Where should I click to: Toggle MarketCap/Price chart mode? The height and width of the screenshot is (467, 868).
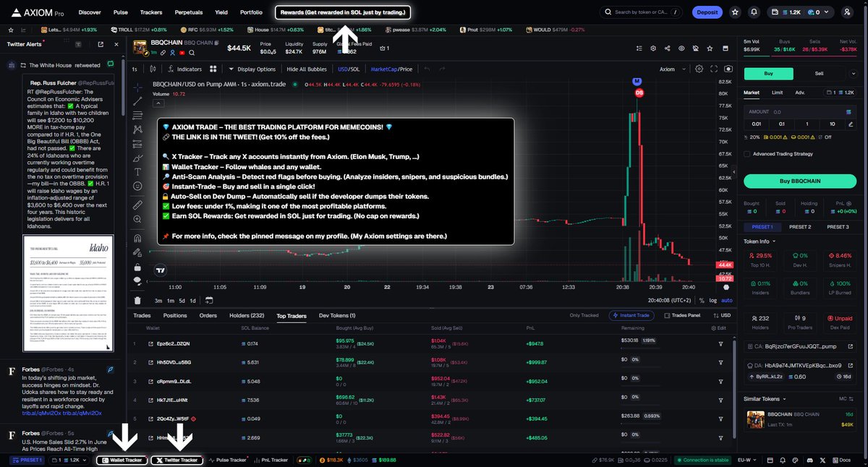[x=391, y=69]
